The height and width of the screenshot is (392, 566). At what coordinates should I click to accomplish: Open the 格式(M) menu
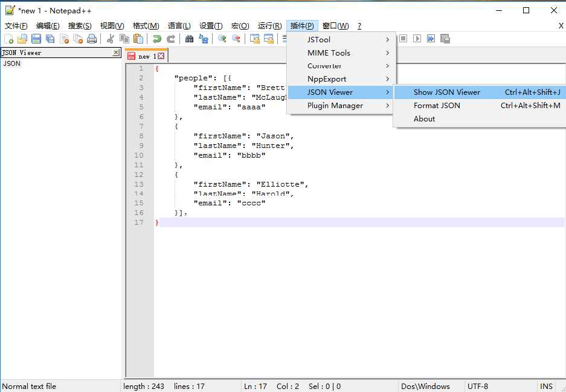click(x=146, y=25)
